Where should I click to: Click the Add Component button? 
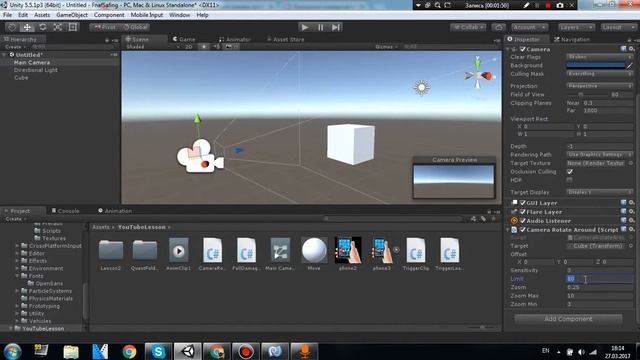568,319
